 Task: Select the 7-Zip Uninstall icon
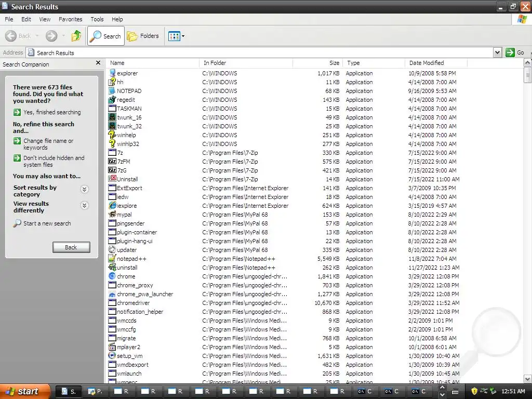click(x=112, y=179)
